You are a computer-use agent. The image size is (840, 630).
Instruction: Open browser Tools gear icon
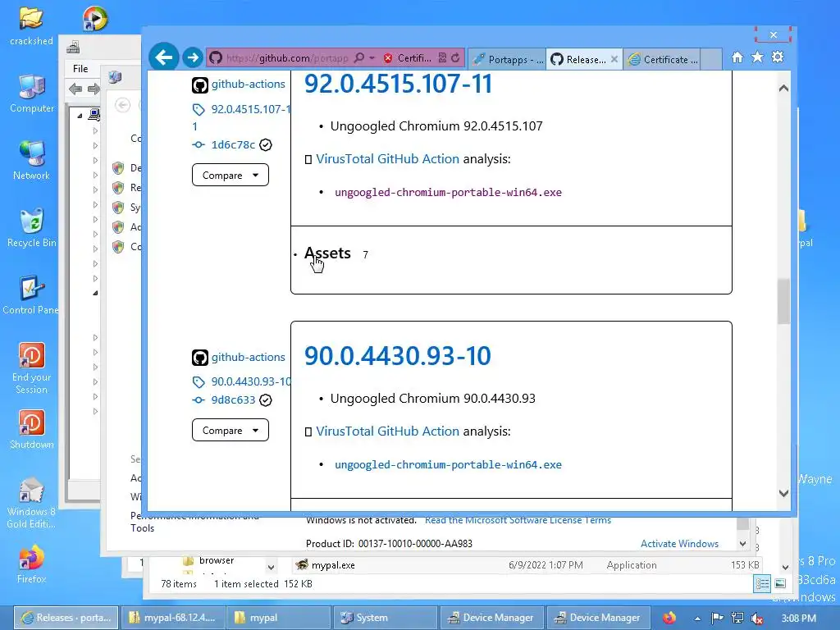coord(778,57)
